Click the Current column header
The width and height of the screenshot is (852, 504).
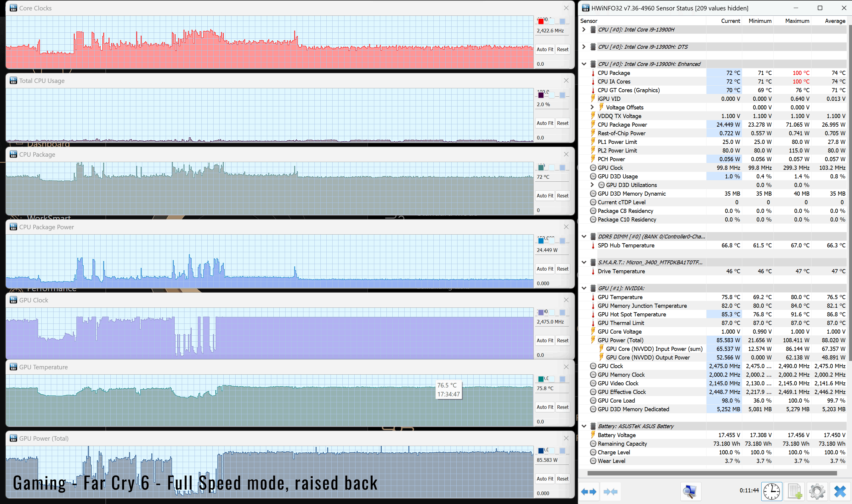tap(724, 21)
